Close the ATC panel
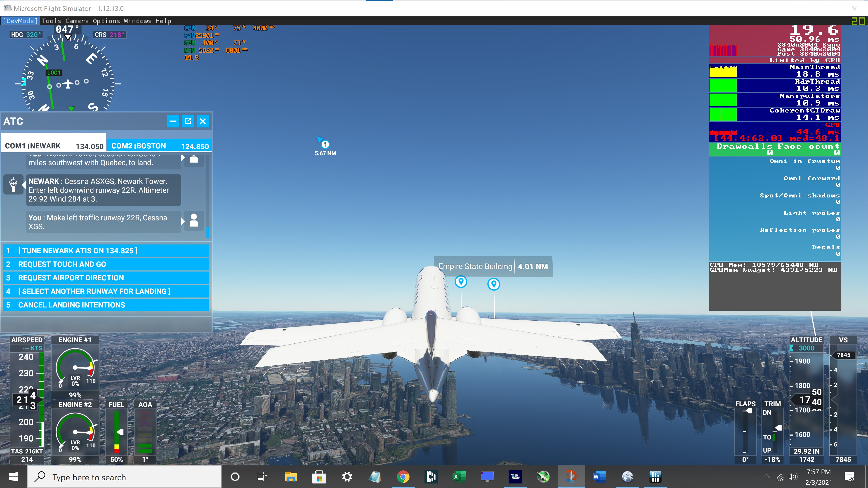 [x=203, y=121]
